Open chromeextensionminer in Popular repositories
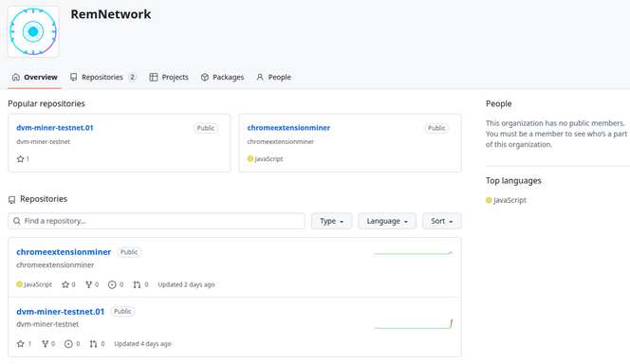Viewport: 630px width, 364px height. [288, 128]
